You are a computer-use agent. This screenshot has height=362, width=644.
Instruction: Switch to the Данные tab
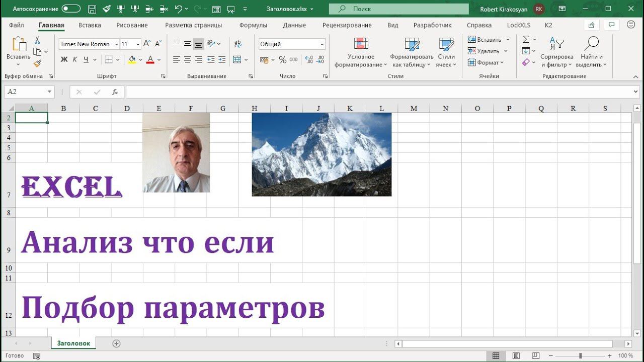pos(294,25)
